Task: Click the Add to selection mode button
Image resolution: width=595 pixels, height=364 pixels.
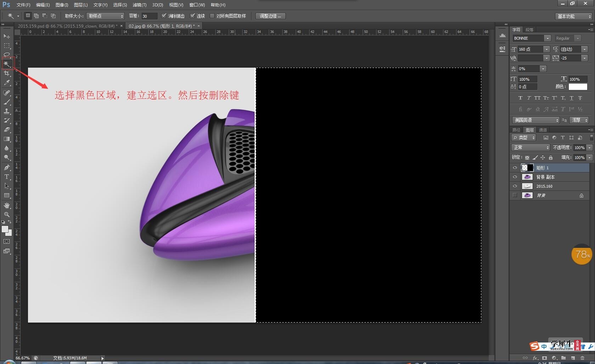Action: (x=36, y=16)
